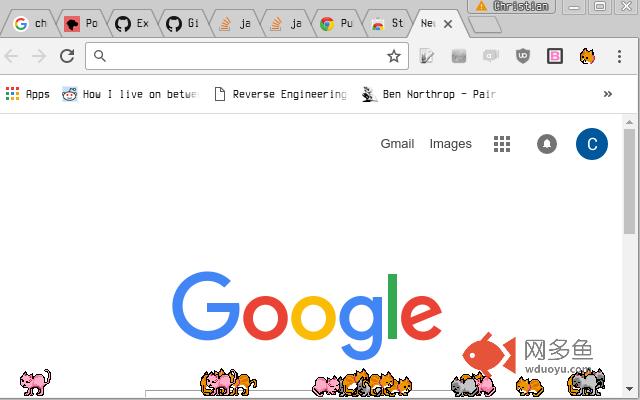
Task: Open Google Images link
Action: [x=450, y=144]
